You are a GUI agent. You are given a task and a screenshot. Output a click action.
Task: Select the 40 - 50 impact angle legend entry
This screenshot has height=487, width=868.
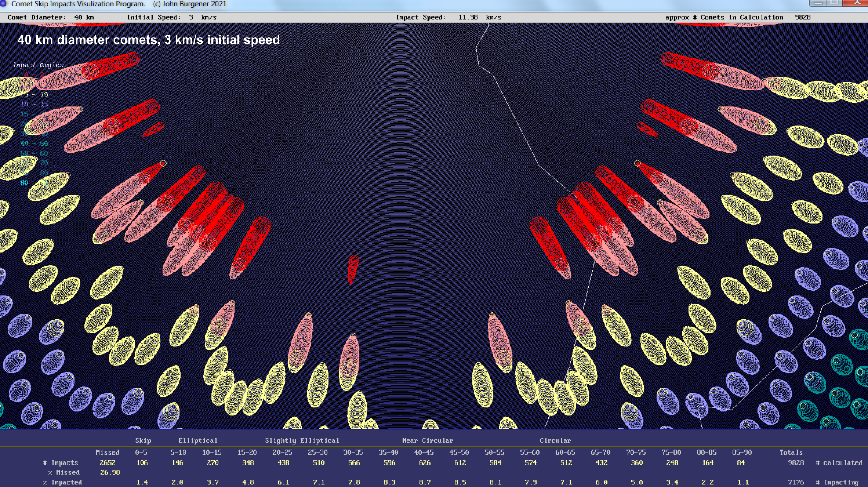pyautogui.click(x=34, y=144)
